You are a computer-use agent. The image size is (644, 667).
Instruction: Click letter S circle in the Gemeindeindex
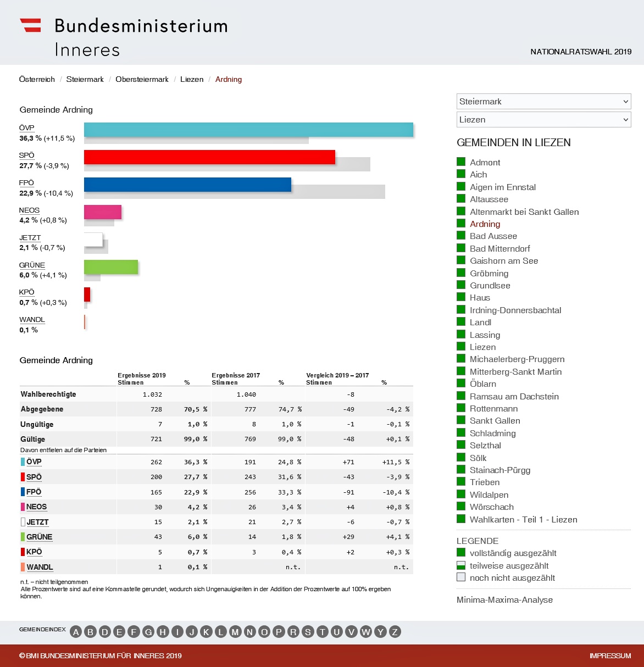pos(308,632)
